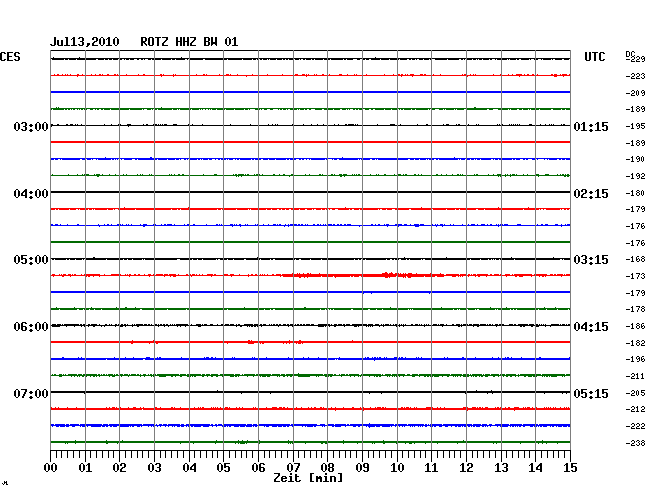Click the DC offset value '-186'
Screen dimensions: 650x494
(x=635, y=326)
